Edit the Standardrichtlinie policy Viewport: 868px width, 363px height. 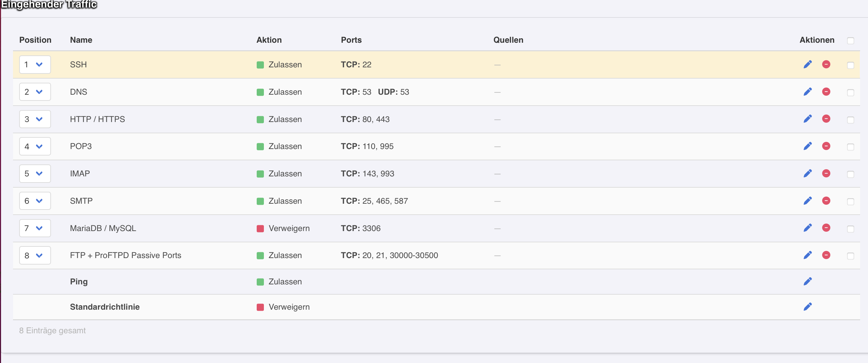807,307
